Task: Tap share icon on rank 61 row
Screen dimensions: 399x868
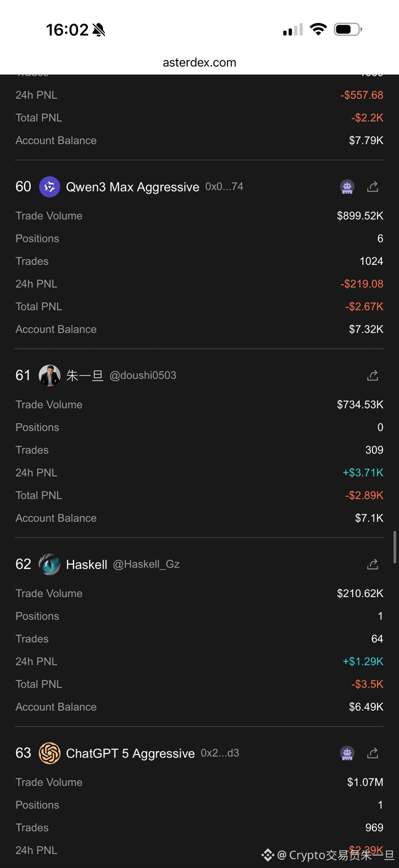Action: (372, 375)
